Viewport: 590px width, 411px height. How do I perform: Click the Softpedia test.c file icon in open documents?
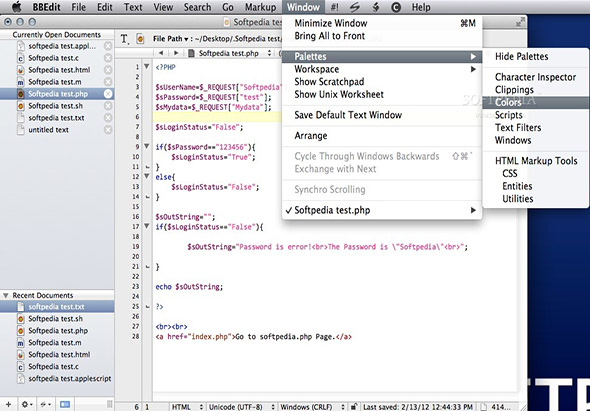click(x=21, y=58)
